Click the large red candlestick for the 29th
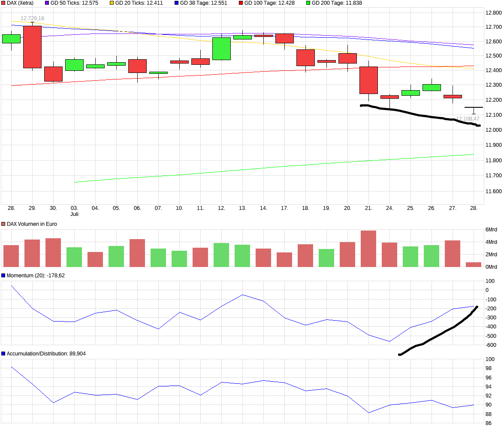 33,47
